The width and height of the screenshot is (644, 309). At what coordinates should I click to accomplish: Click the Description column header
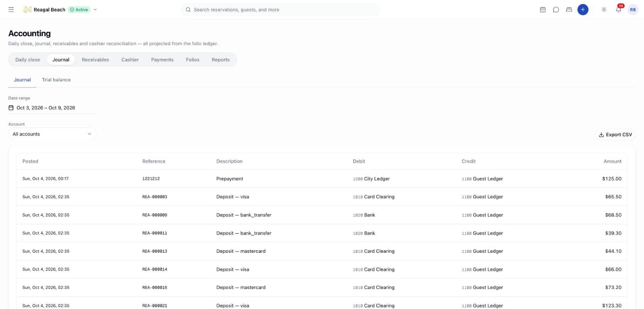(230, 161)
